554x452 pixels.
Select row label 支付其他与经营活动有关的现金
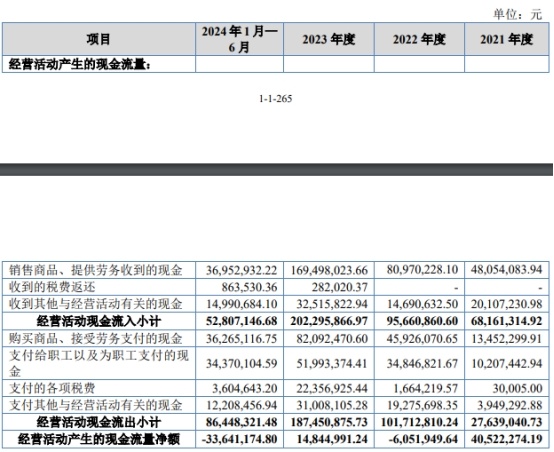point(95,405)
